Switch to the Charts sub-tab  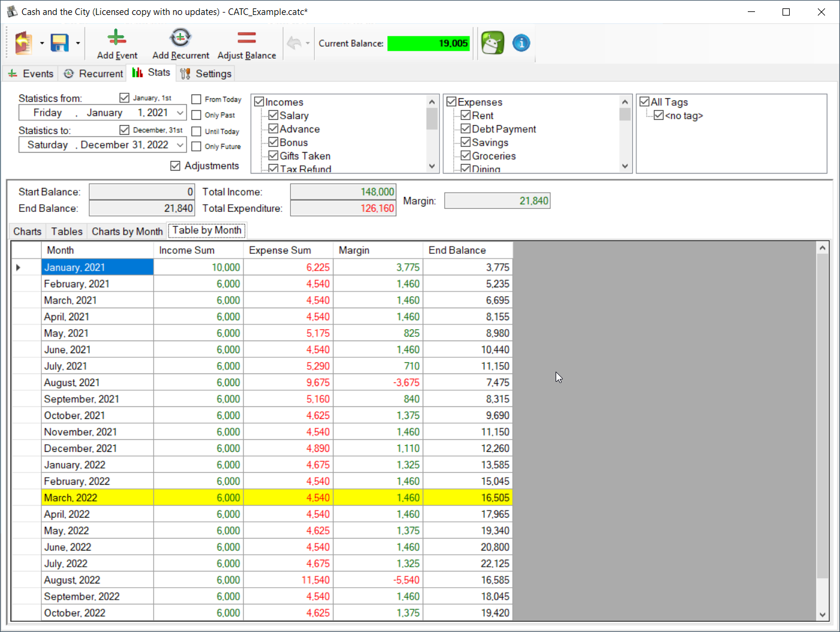coord(28,232)
